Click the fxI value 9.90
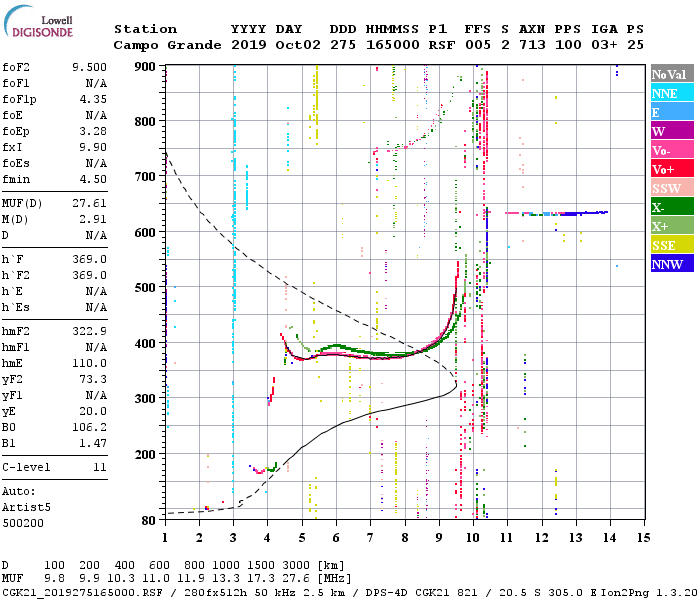This screenshot has width=700, height=600. pos(93,147)
